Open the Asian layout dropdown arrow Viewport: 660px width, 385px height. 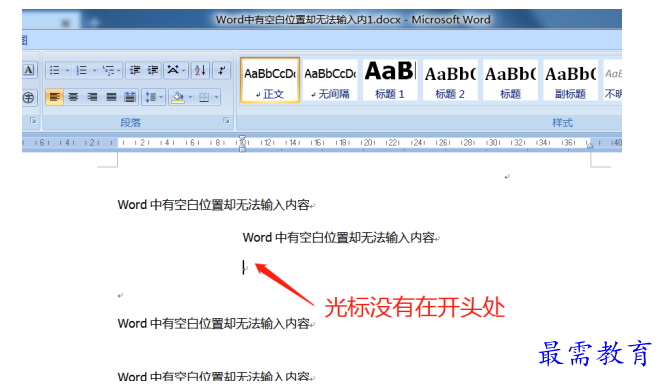point(184,70)
